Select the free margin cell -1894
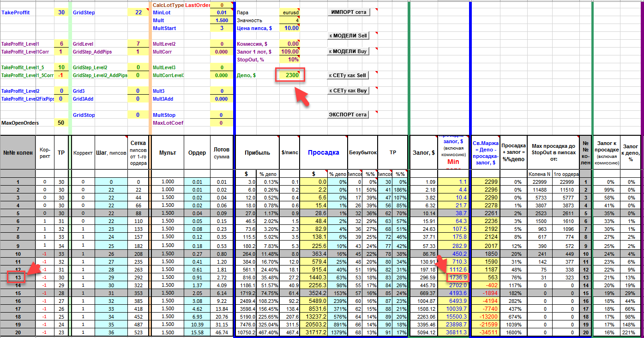Viewport: 644px width, 338px height. 486,293
